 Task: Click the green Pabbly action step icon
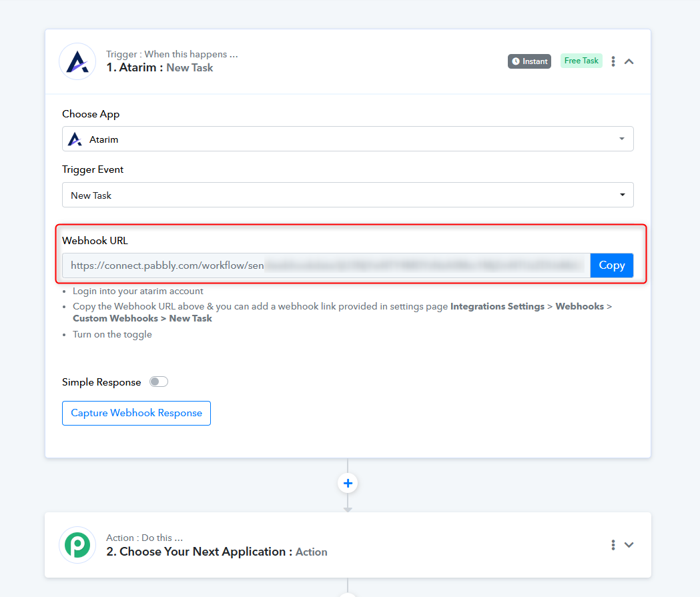[77, 545]
